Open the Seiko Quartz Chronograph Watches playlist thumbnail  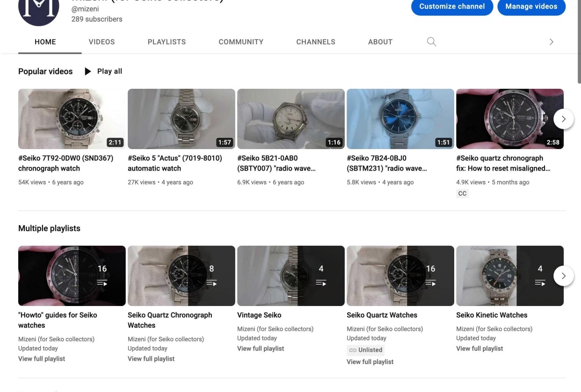pyautogui.click(x=182, y=276)
